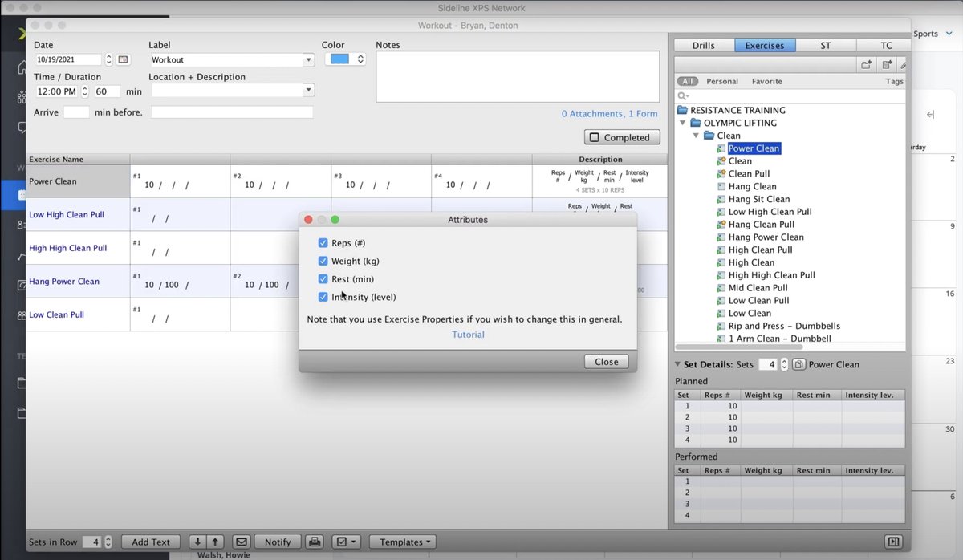Adjust the Sets in Row stepper
Image resolution: width=963 pixels, height=560 pixels.
coord(108,542)
